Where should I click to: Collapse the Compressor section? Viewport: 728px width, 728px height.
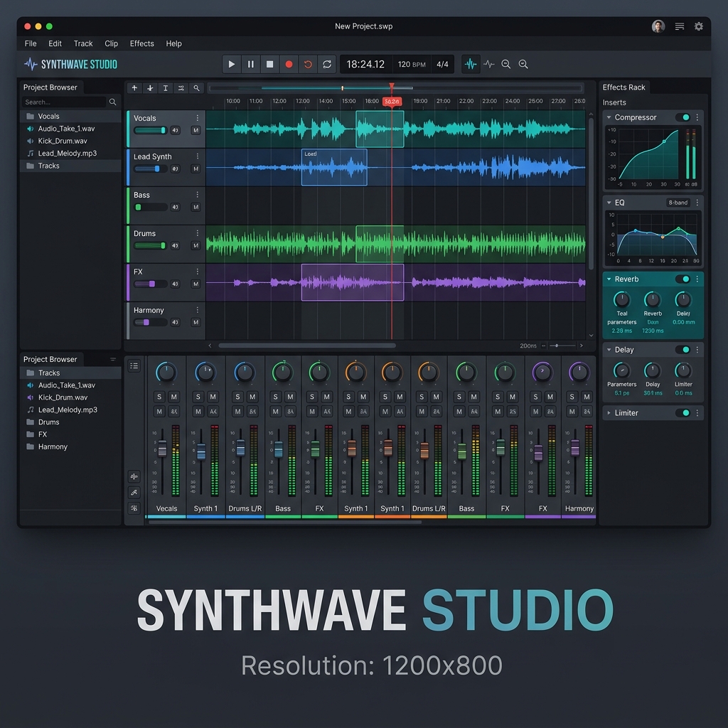609,117
